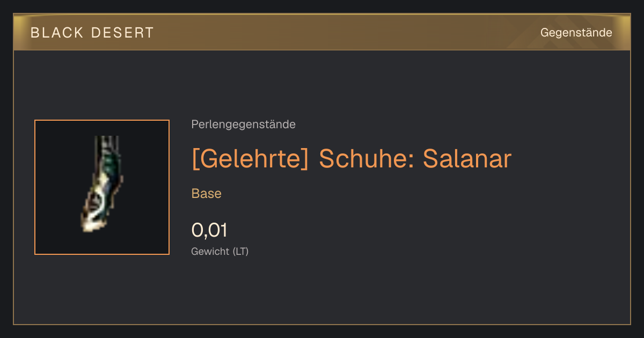644x338 pixels.
Task: Click the [Gelehrte] class tag in title
Action: 250,158
